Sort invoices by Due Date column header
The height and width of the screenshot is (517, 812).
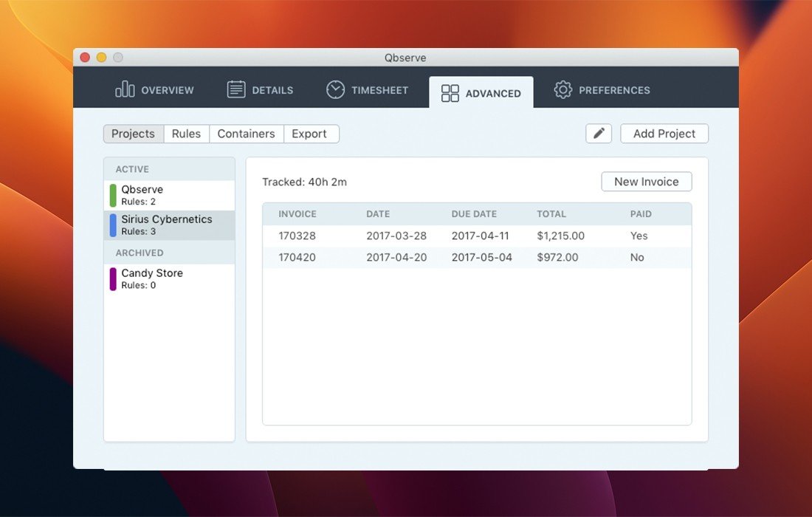474,214
